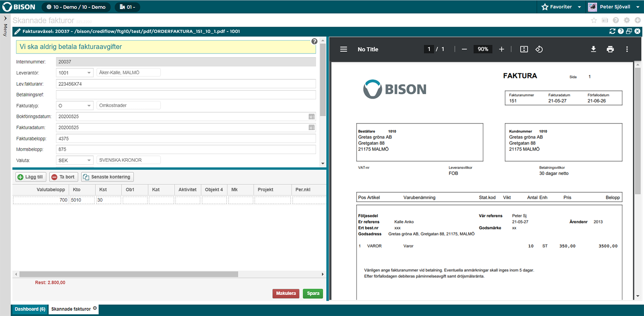This screenshot has width=644, height=316.
Task: Open the Favoriter menu
Action: 561,7
